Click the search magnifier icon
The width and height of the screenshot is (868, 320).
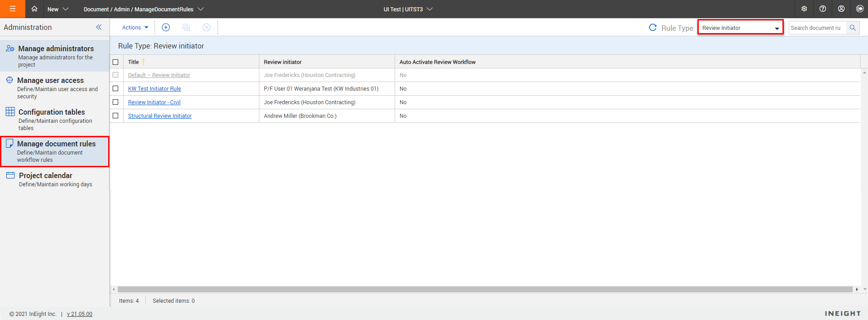coord(853,28)
